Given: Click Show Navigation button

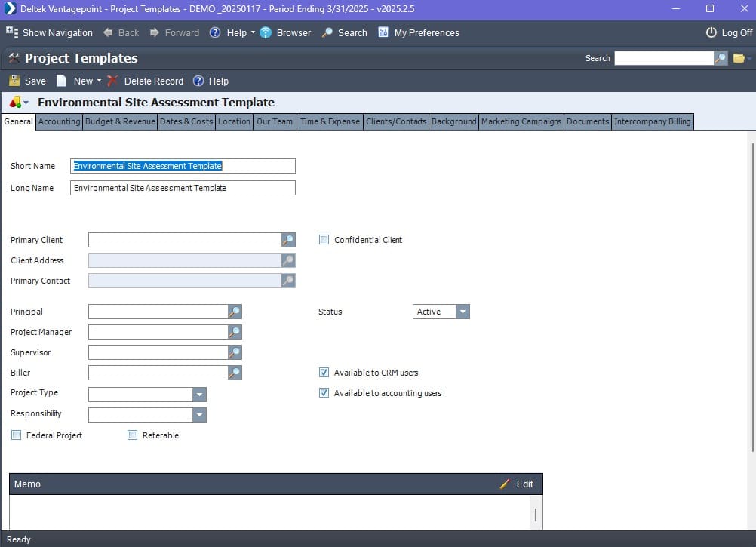Looking at the screenshot, I should (x=50, y=32).
